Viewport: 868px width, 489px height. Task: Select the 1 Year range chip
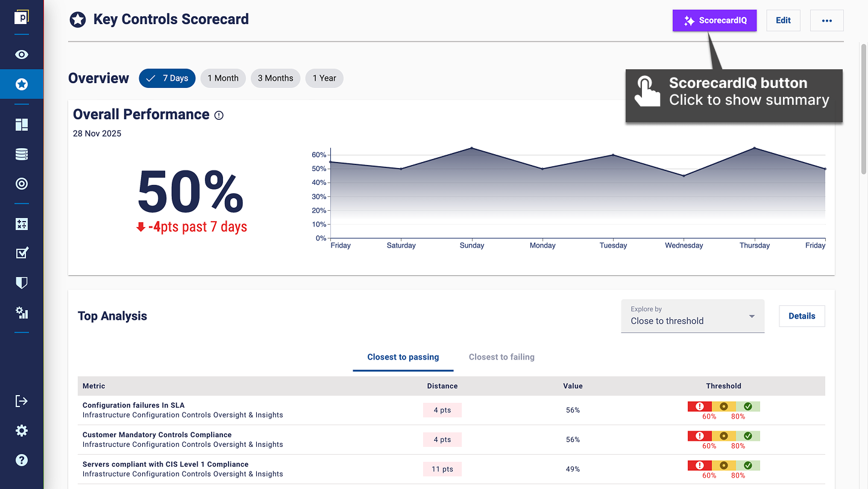(x=324, y=78)
